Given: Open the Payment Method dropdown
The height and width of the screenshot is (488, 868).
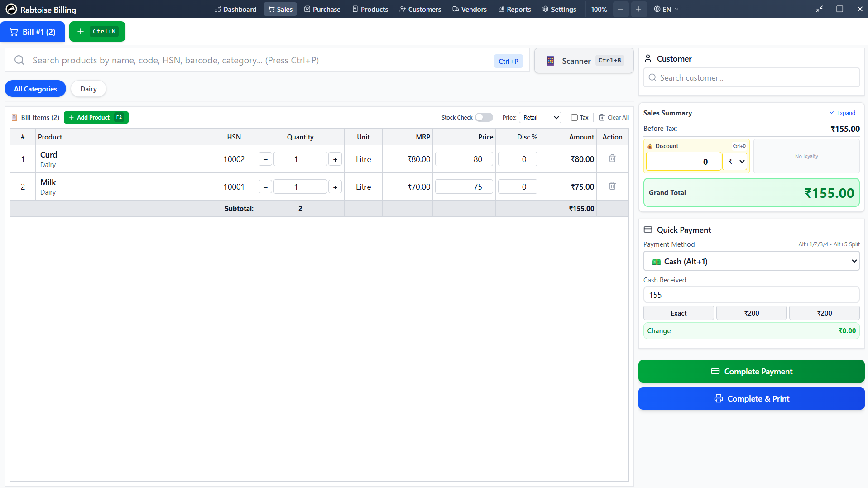Looking at the screenshot, I should [x=751, y=261].
